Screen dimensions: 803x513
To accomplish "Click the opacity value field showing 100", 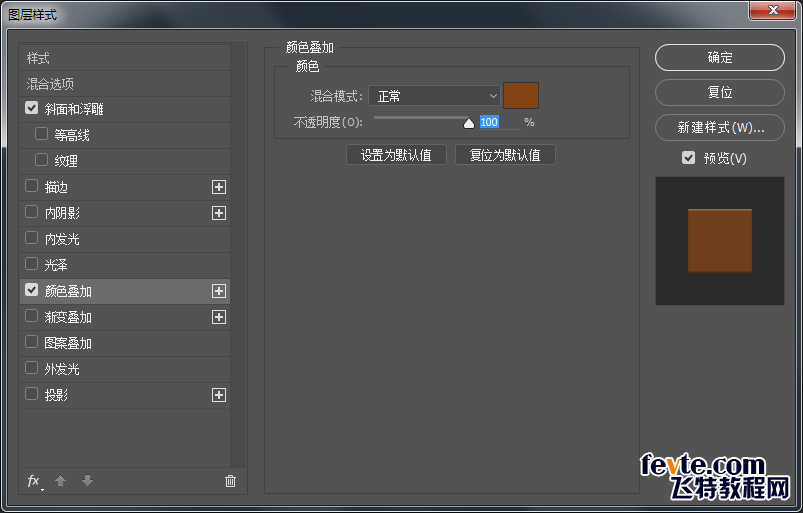I will (x=500, y=122).
